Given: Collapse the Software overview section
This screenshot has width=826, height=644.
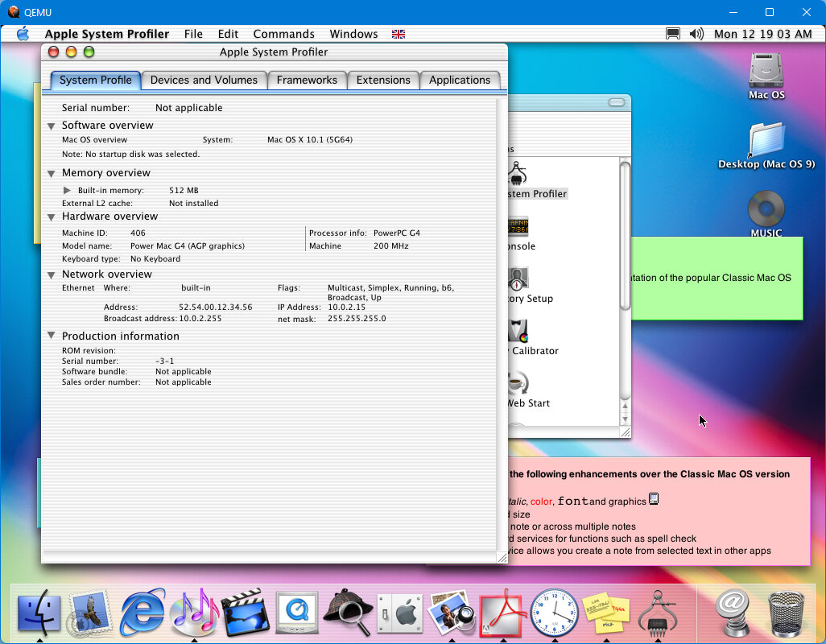Looking at the screenshot, I should pos(52,126).
